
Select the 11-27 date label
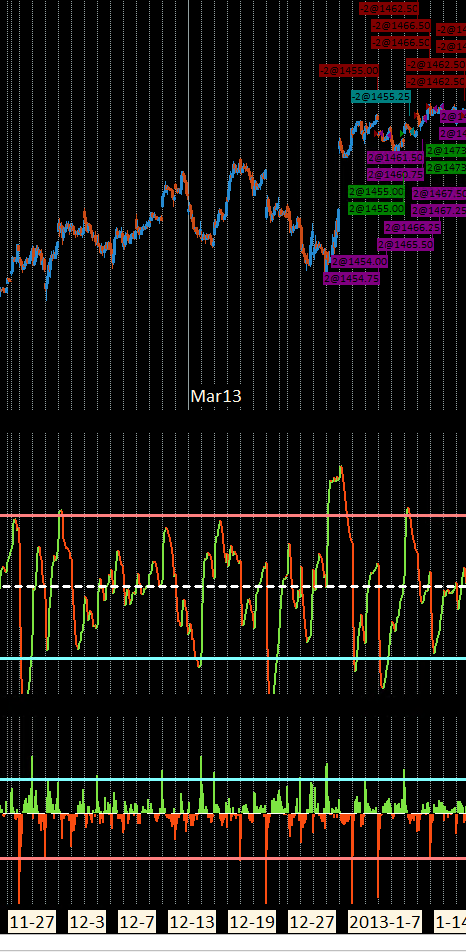pos(32,922)
